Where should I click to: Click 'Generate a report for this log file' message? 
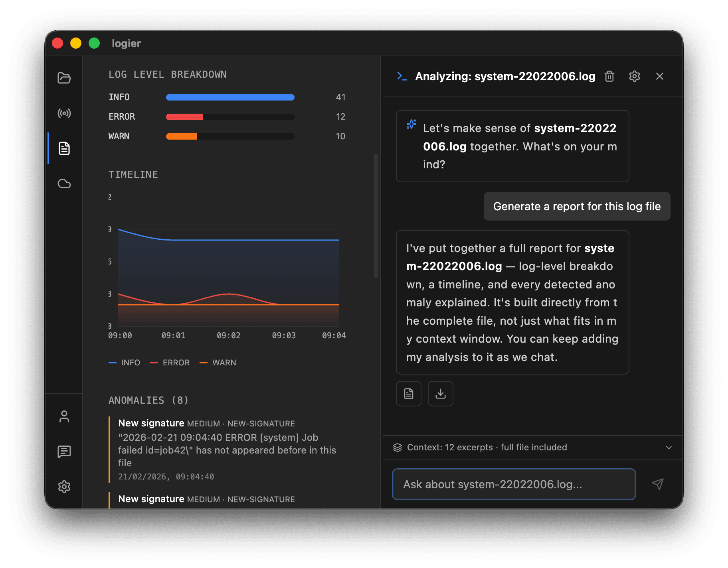point(577,206)
